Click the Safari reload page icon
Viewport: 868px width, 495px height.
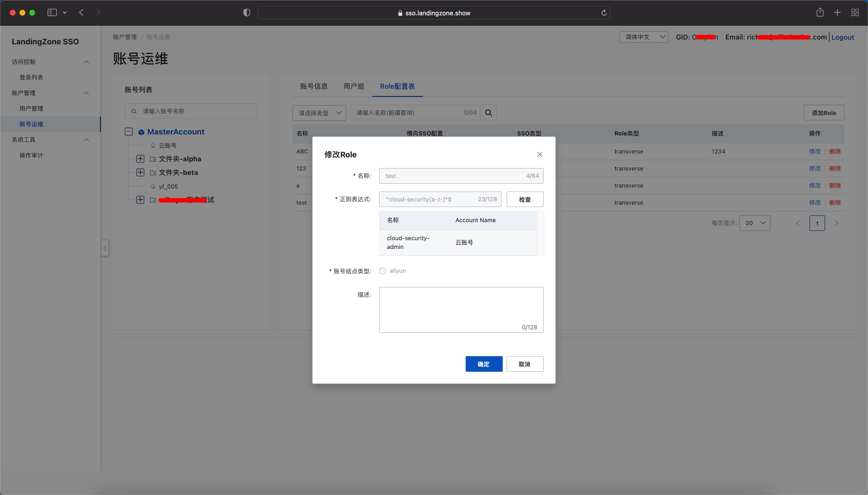604,13
